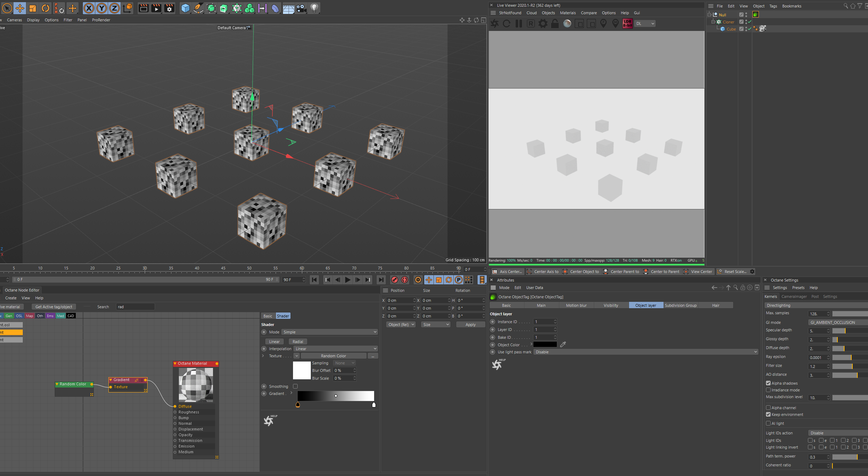Open the gradient Mode dropdown set to Simple
868x476 pixels.
(329, 332)
